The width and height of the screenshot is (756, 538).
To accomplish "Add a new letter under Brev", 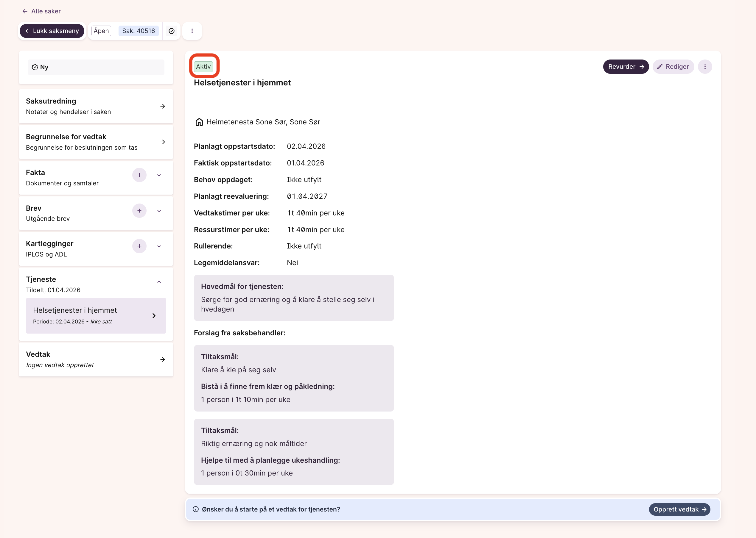I will pos(139,211).
